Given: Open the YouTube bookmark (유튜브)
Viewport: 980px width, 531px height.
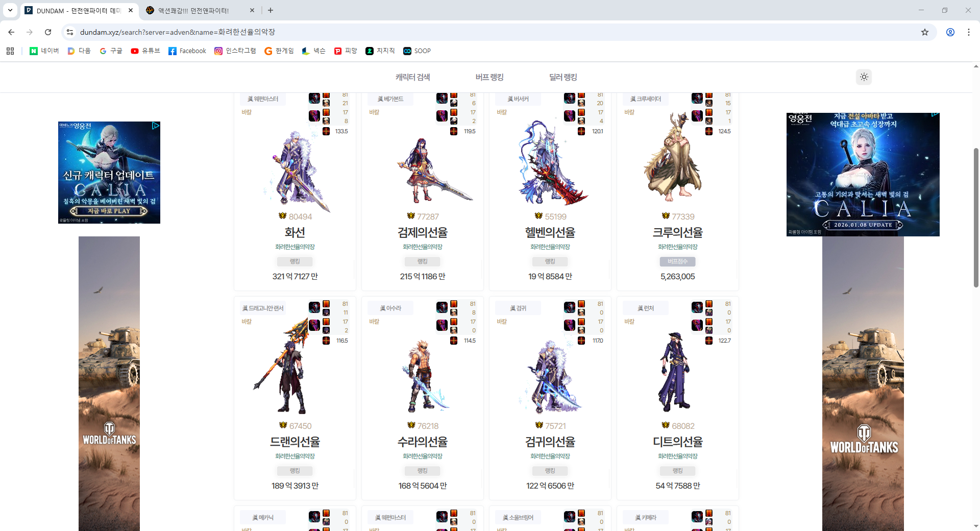Looking at the screenshot, I should tap(145, 51).
